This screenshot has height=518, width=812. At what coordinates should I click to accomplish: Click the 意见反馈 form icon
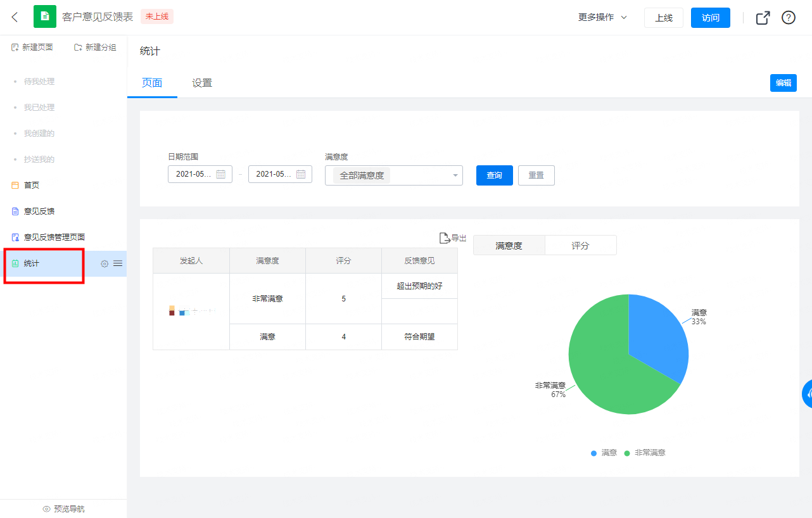coord(15,212)
